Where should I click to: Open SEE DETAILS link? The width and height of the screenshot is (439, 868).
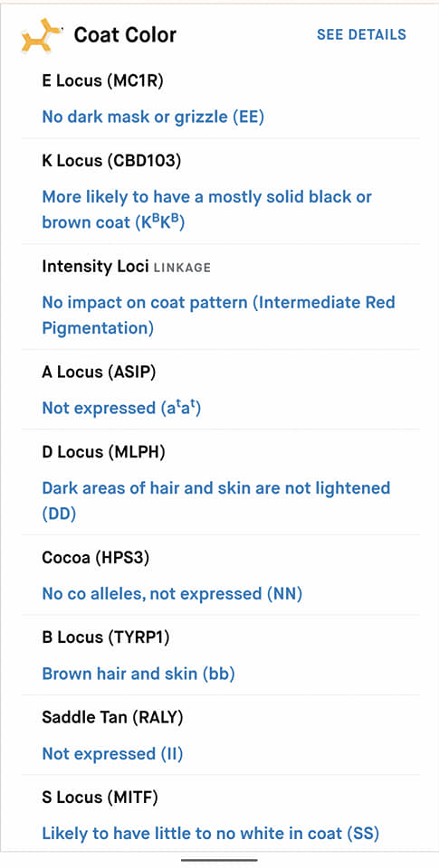361,34
